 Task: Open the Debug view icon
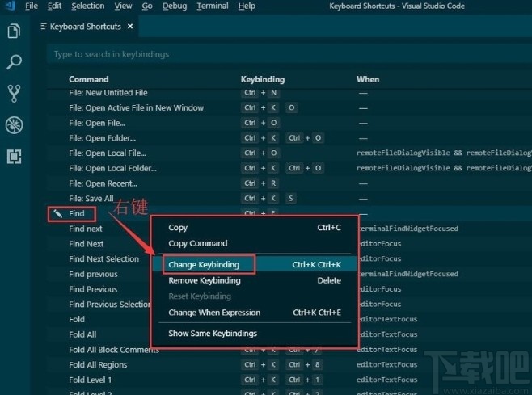14,124
